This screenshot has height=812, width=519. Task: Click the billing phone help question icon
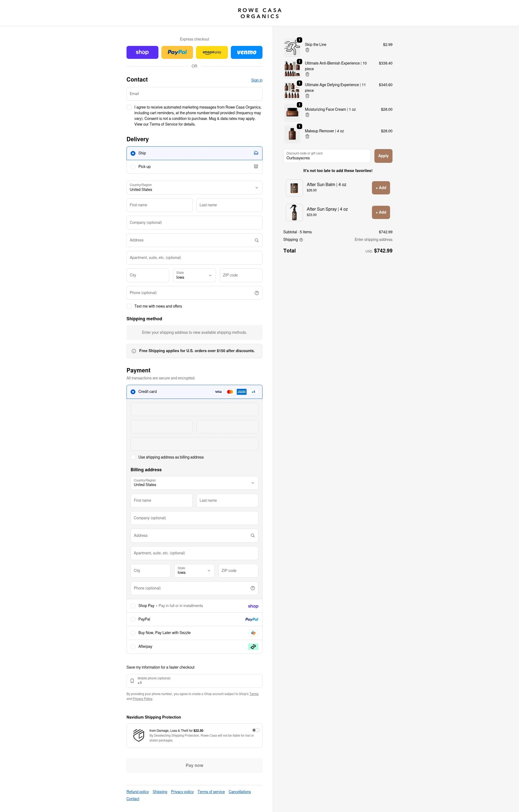[252, 588]
